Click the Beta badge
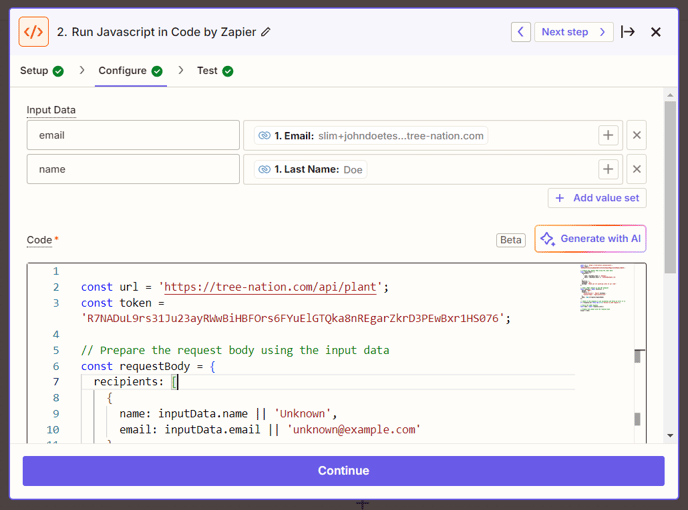688x510 pixels. pyautogui.click(x=511, y=240)
